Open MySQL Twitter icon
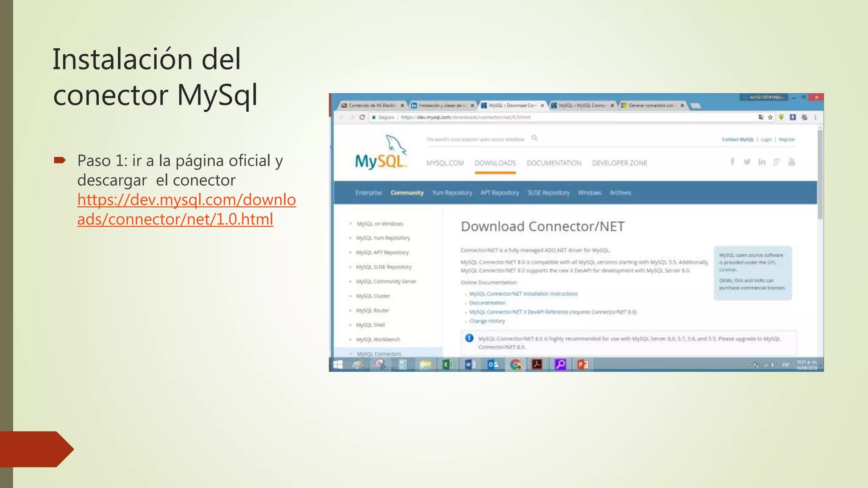The image size is (868, 488). point(747,162)
